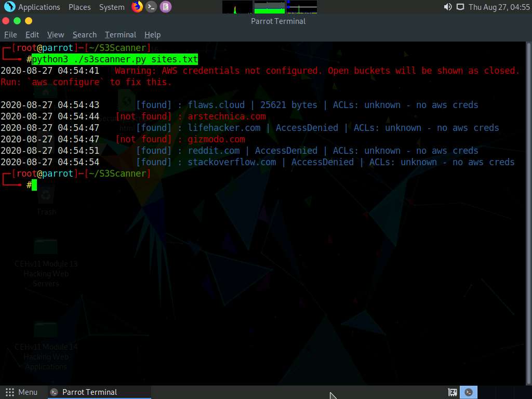Open the CEHv11 Module 14 Hacking Web Applications folder

click(46, 330)
